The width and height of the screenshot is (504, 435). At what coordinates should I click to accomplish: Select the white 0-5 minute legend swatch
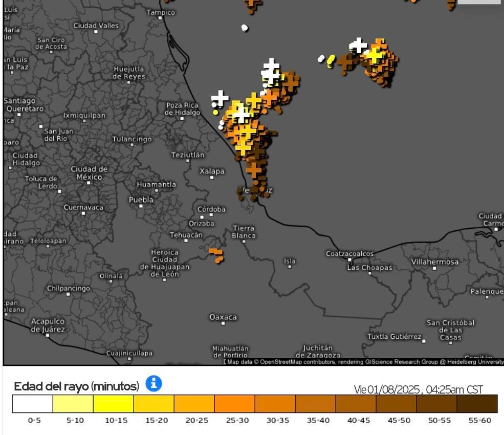[33, 404]
